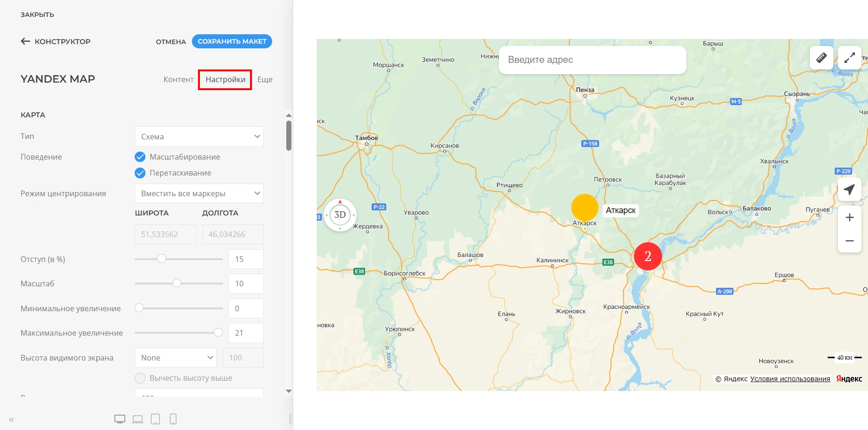The width and height of the screenshot is (868, 430).
Task: Click the geolocation arrow button
Action: point(849,189)
